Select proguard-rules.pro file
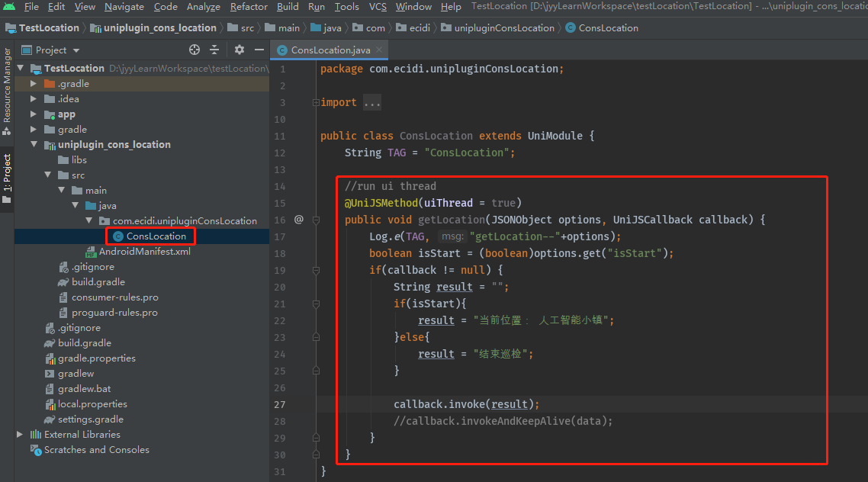This screenshot has width=868, height=482. click(108, 313)
